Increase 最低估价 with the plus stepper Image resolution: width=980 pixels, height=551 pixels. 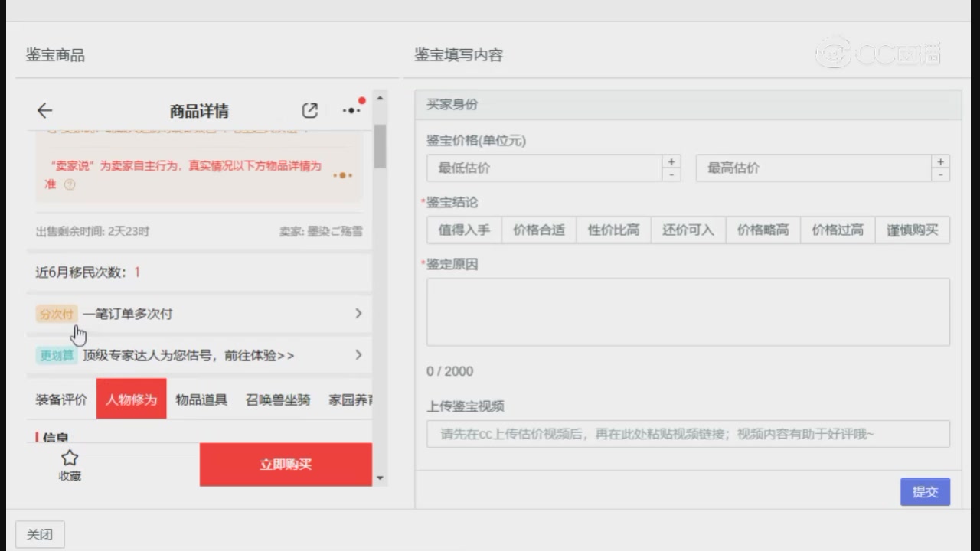click(x=671, y=161)
